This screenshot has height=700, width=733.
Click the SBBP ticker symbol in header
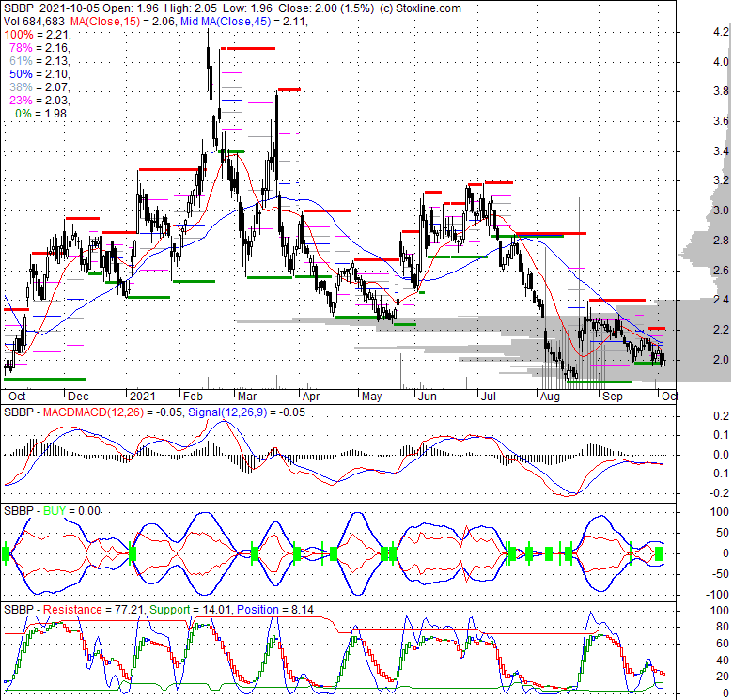18,8
